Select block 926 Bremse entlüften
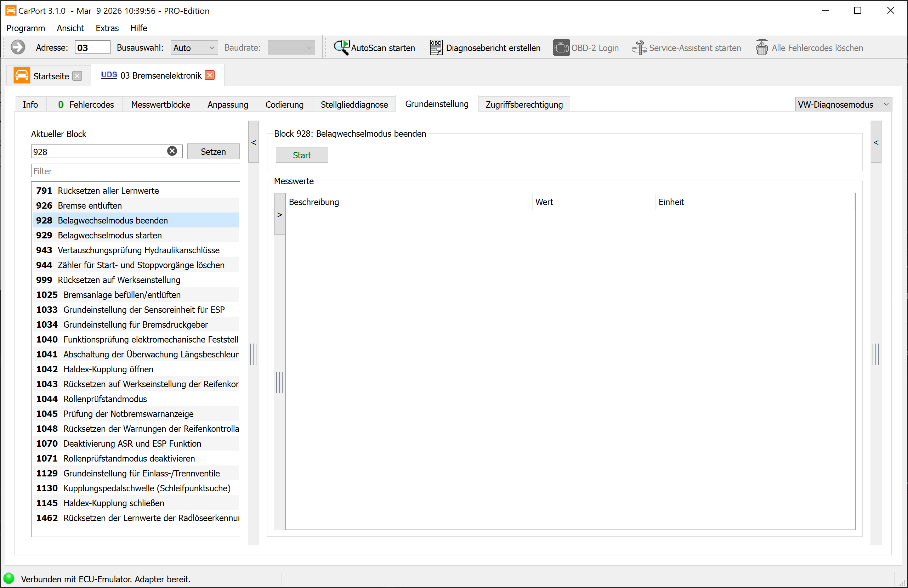Screen dimensions: 908x588 click(x=135, y=205)
